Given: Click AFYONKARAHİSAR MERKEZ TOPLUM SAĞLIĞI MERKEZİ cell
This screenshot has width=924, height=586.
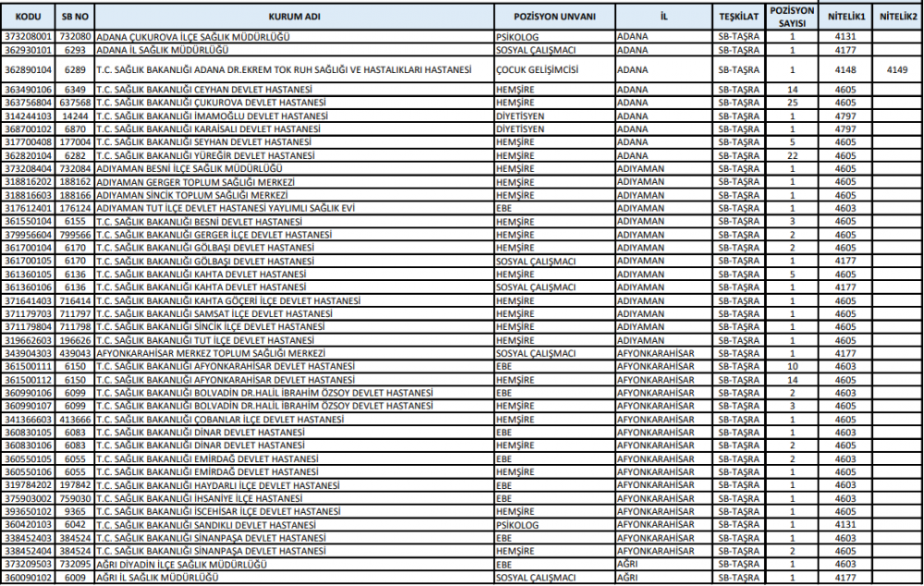Looking at the screenshot, I should pos(294,354).
